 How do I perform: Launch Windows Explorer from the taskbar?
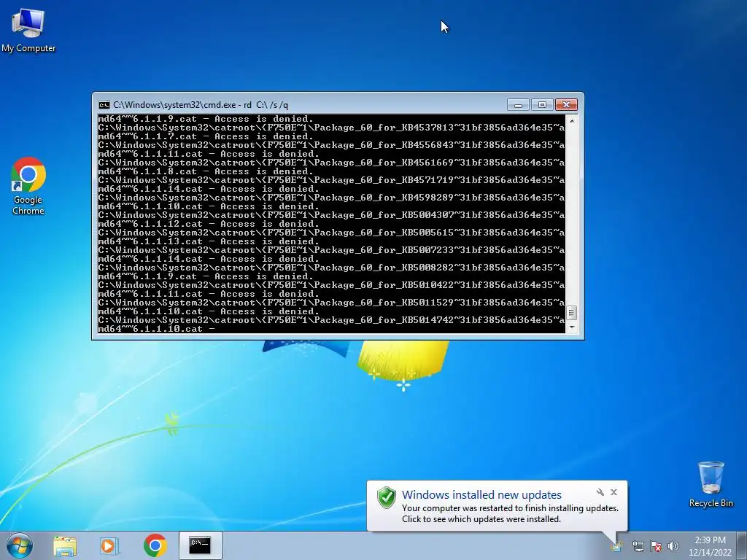(65, 545)
